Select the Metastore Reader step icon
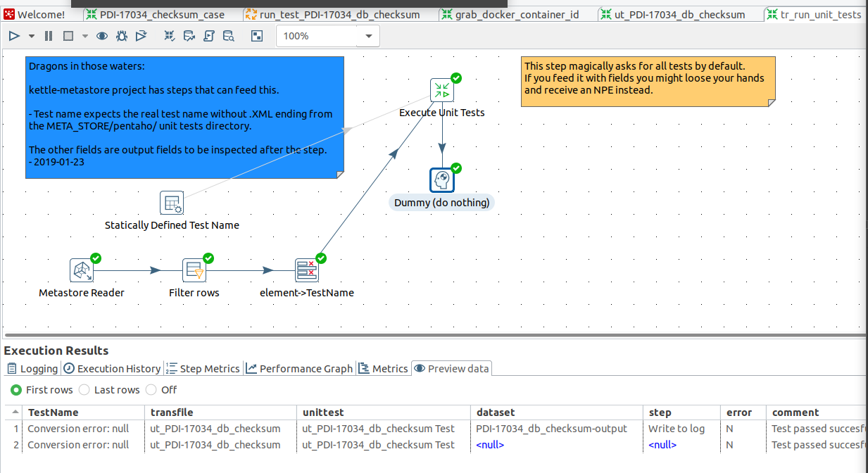The width and height of the screenshot is (868, 473). coord(82,270)
